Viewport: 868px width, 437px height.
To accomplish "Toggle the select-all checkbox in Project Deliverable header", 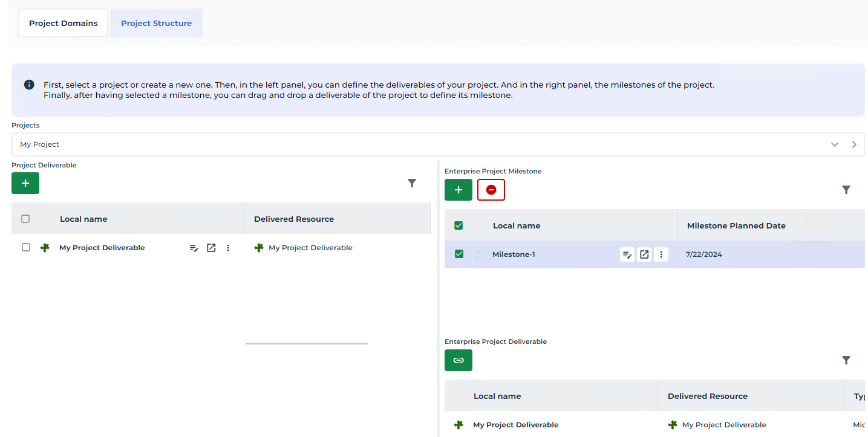I will [25, 219].
